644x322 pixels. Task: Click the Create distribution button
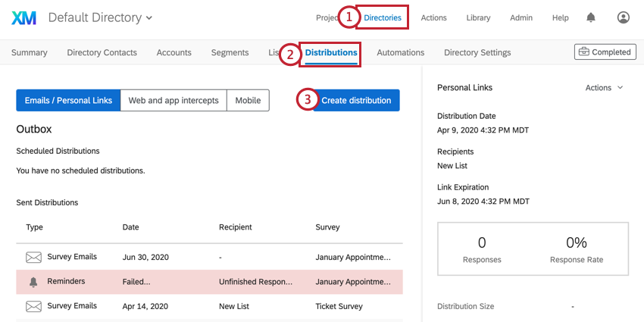click(355, 100)
